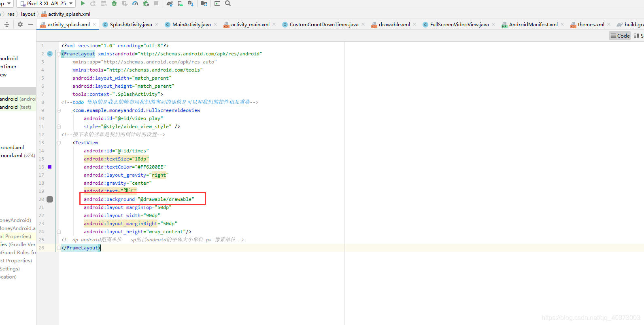Open the Run Anything terminal icon
The image size is (644, 325).
(x=217, y=3)
